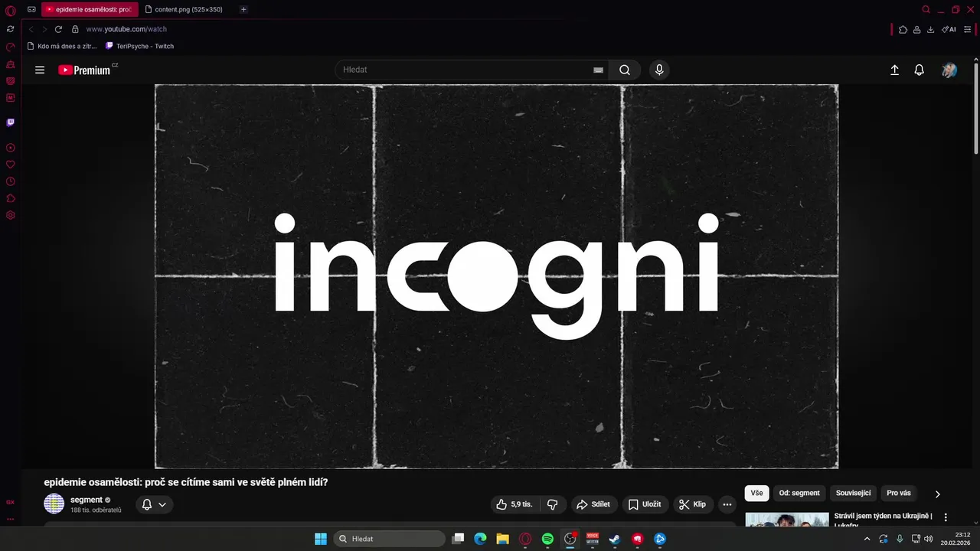The image size is (980, 551).
Task: Reload the YouTube page
Action: pyautogui.click(x=58, y=29)
